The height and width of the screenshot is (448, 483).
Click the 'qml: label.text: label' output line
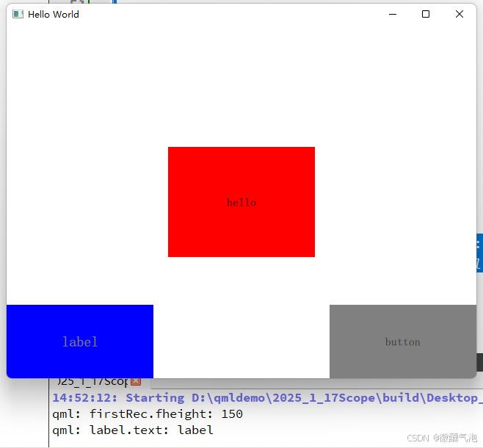pos(133,430)
